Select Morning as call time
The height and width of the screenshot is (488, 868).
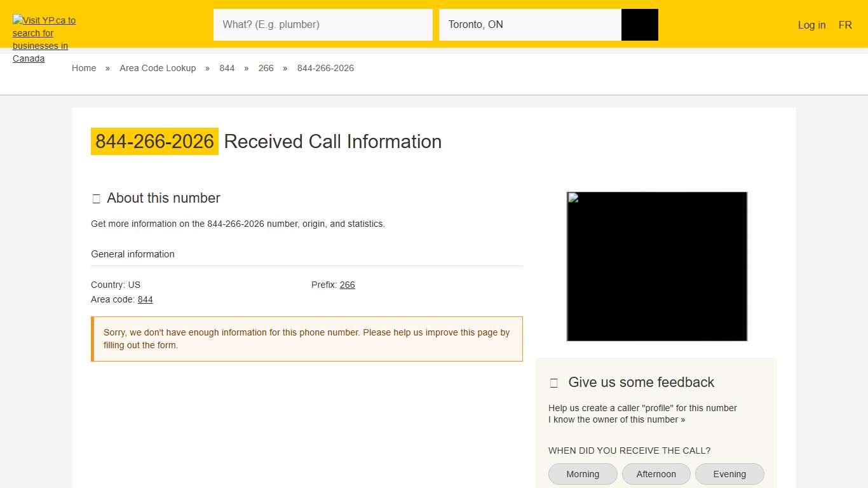click(x=583, y=474)
